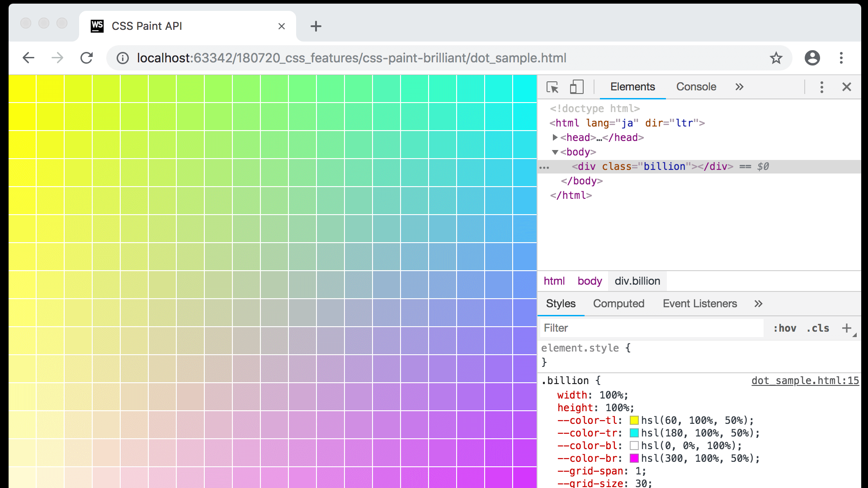Toggle the device toolbar icon
The height and width of the screenshot is (488, 868).
coord(576,87)
